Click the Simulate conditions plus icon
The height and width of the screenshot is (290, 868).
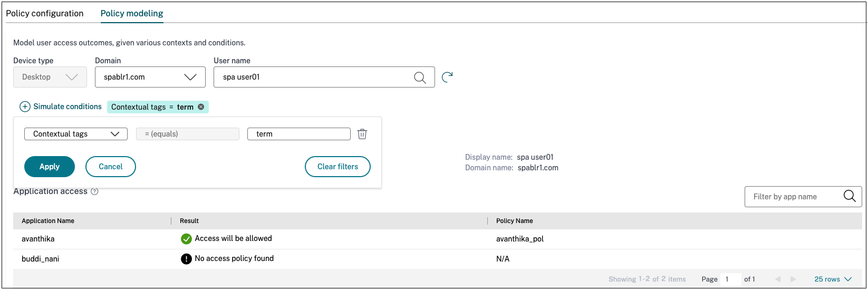25,107
